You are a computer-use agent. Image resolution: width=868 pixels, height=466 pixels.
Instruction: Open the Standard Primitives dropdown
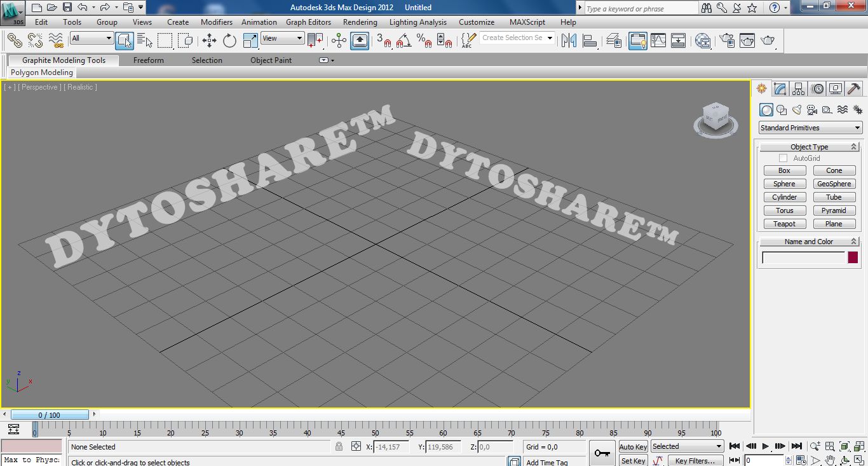[x=810, y=128]
